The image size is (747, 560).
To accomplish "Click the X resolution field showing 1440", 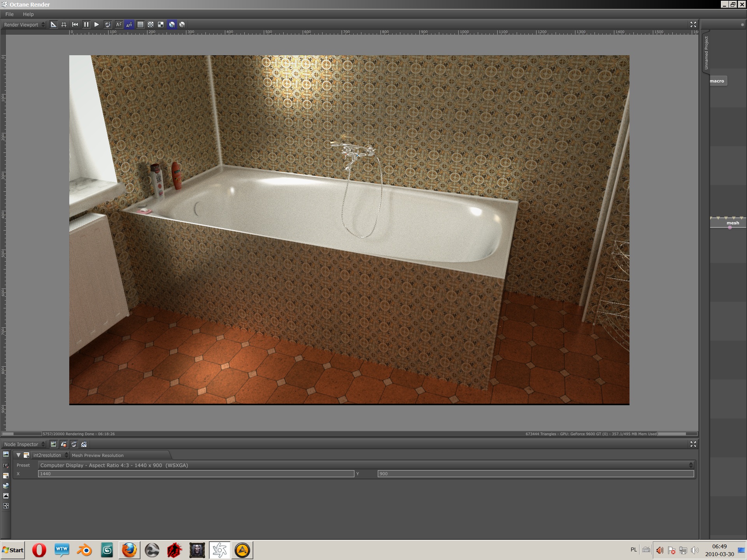I will coord(196,474).
